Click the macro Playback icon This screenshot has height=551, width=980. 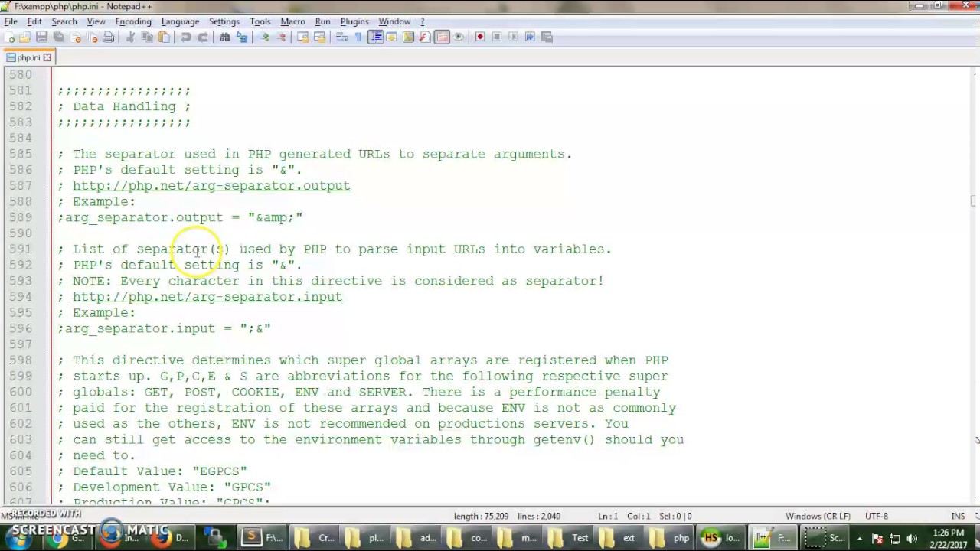(513, 37)
